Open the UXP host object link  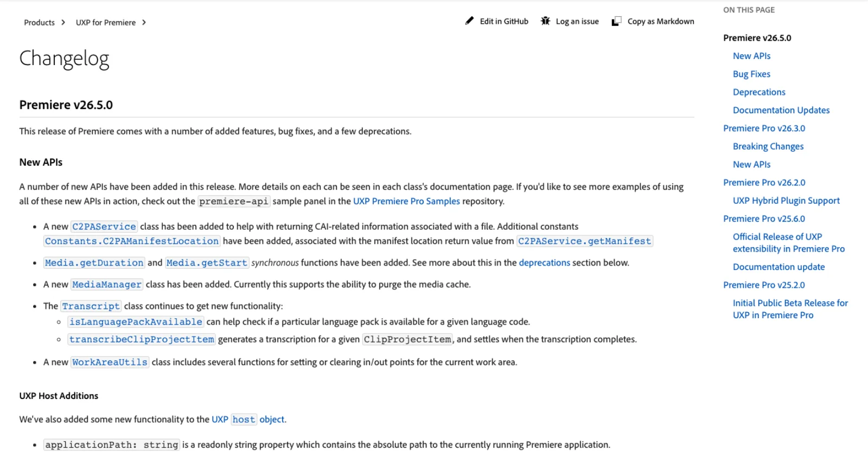pos(248,420)
